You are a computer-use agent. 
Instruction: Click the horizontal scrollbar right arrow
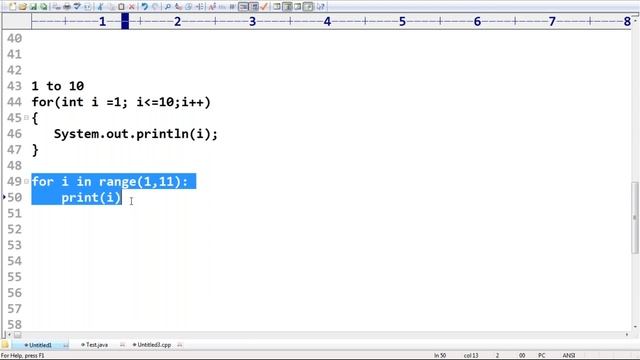(627, 334)
